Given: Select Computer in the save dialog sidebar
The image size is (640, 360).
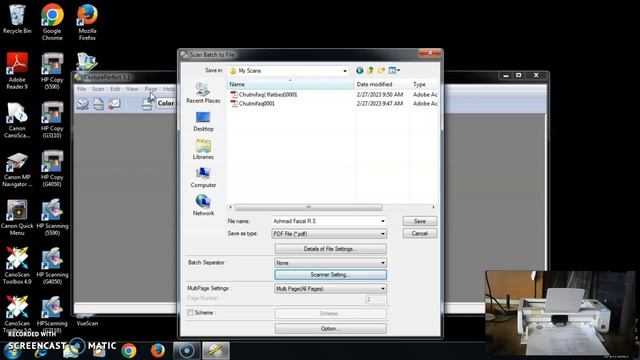Looking at the screenshot, I should 203,178.
